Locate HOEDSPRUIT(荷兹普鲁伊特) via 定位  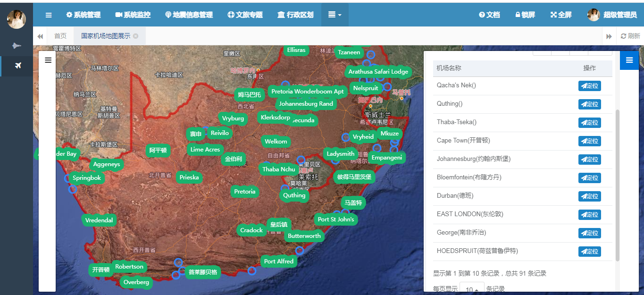[x=590, y=251]
